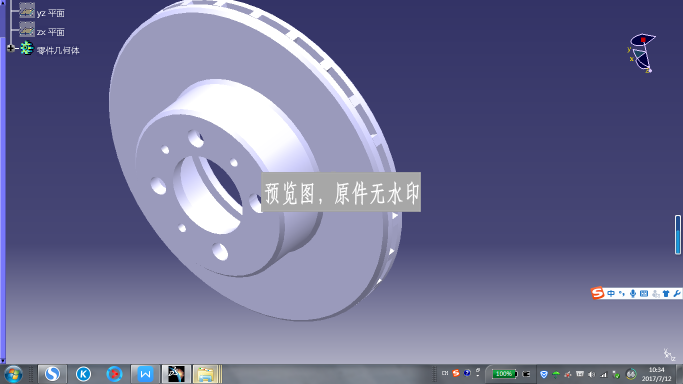
Task: Select the yz 平面 plane icon in tree
Action: coord(27,10)
